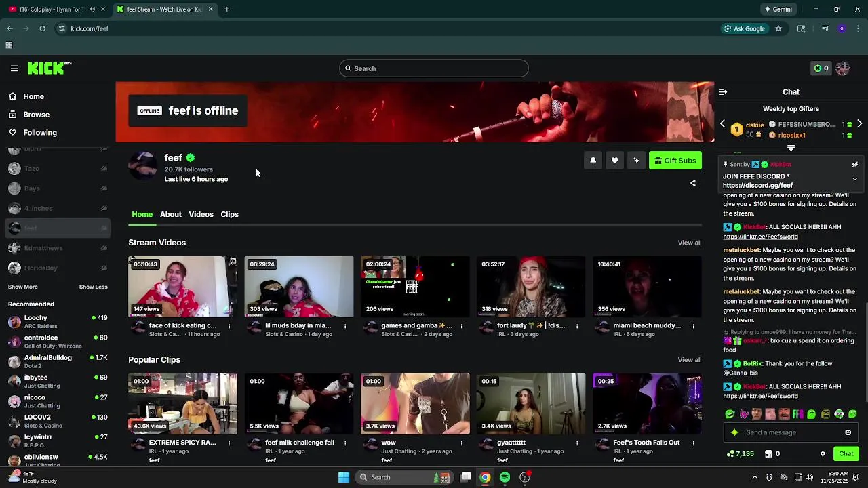Click the KICKs balance icon in header
The width and height of the screenshot is (868, 488).
(821, 68)
